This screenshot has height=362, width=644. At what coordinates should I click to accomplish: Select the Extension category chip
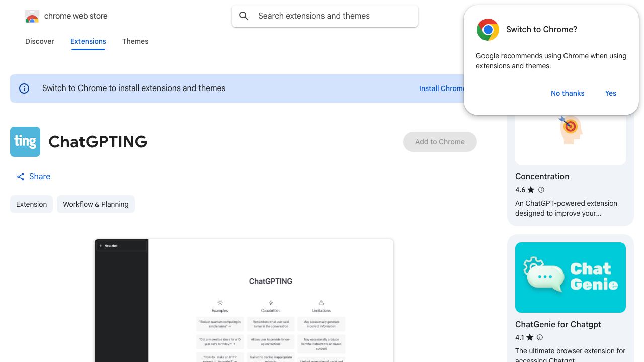(x=31, y=204)
